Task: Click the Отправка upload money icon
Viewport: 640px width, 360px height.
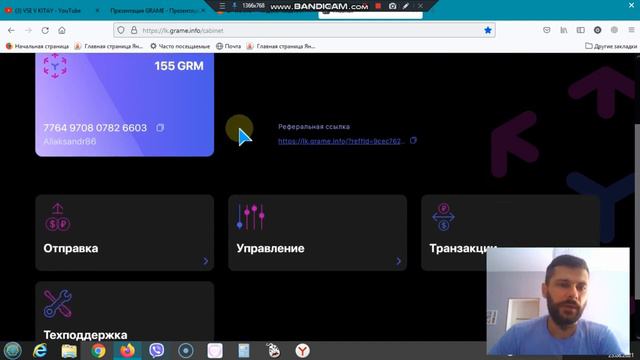Action: (x=58, y=217)
